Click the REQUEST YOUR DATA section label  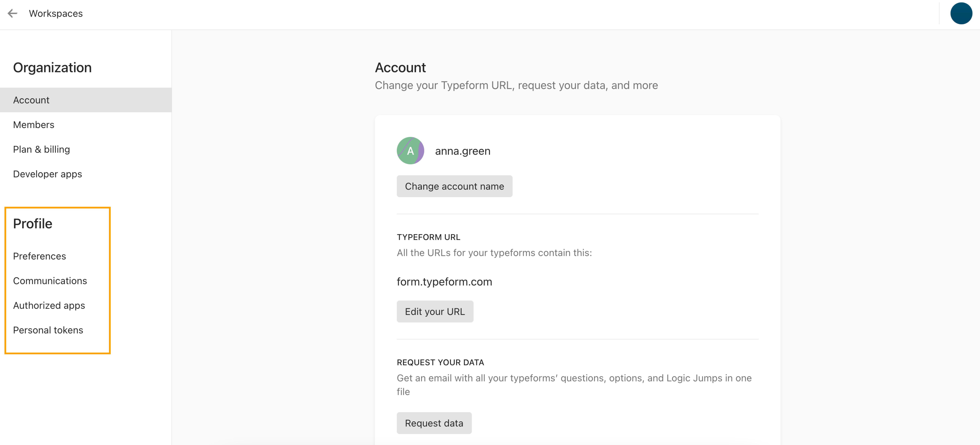(x=440, y=363)
